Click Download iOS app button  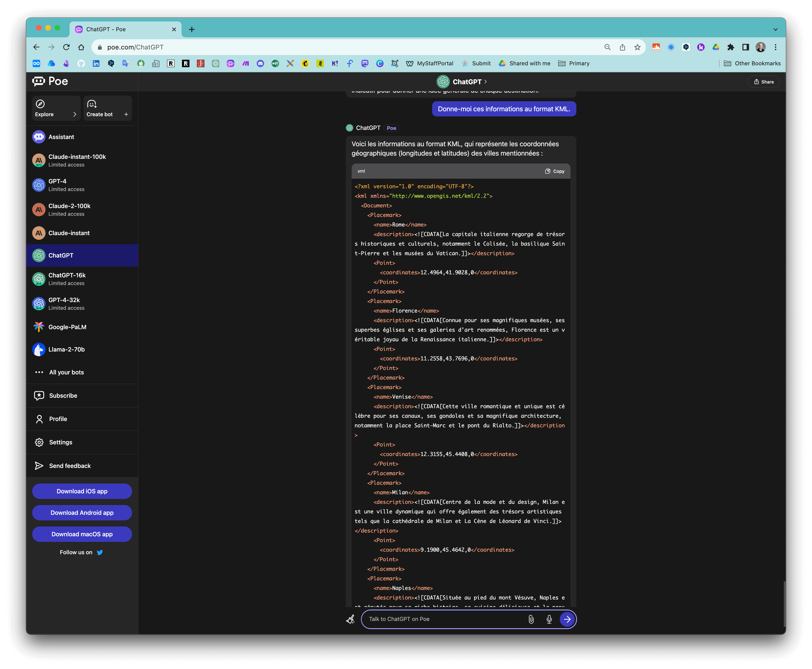point(82,491)
